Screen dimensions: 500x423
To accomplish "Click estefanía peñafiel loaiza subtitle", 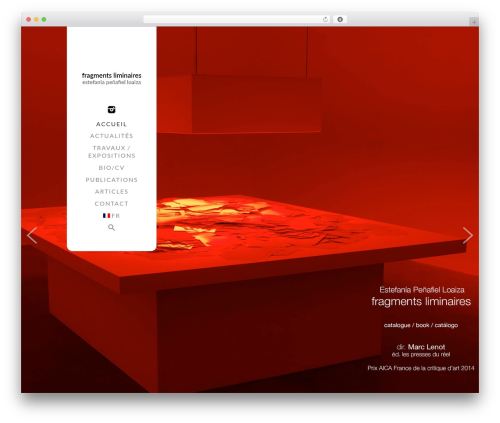I will pos(111,82).
